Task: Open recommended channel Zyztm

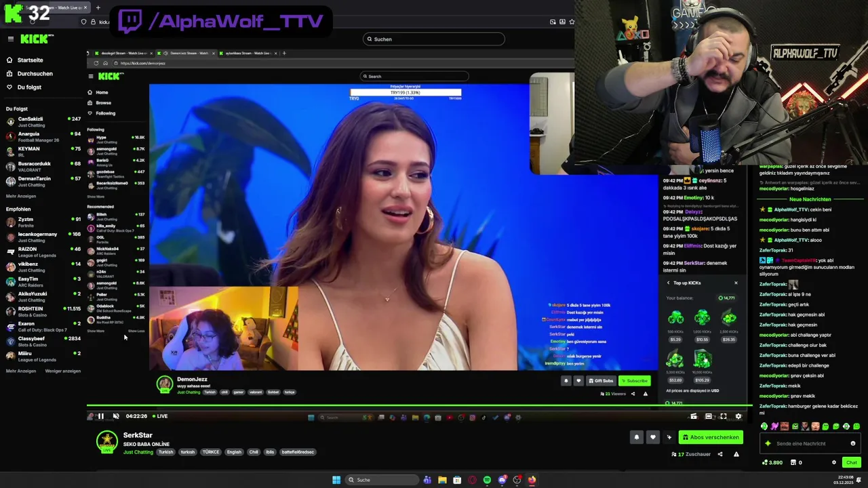Action: (x=43, y=222)
